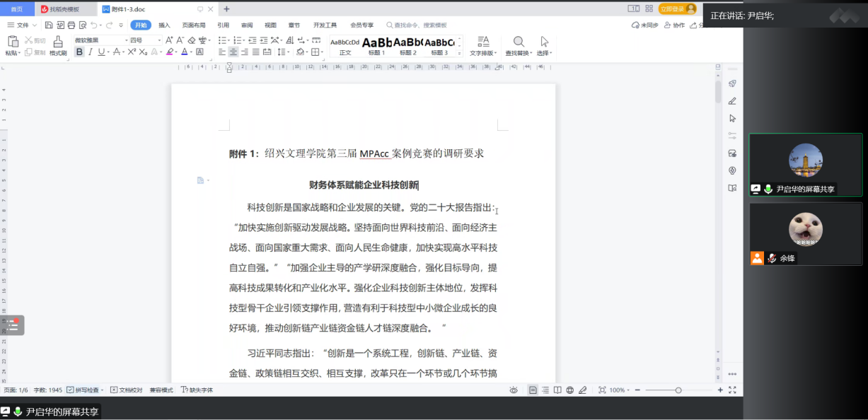This screenshot has height=420, width=868.
Task: Toggle Italic formatting
Action: pos(91,52)
